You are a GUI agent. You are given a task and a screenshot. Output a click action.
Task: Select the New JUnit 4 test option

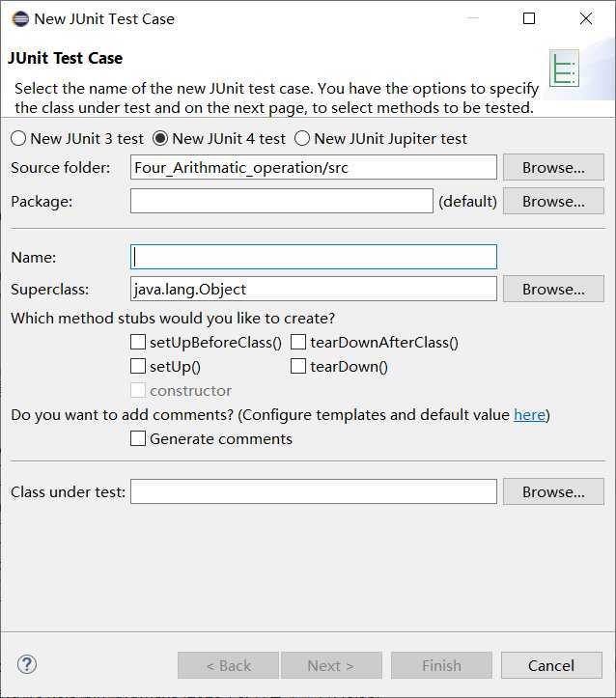[x=161, y=139]
